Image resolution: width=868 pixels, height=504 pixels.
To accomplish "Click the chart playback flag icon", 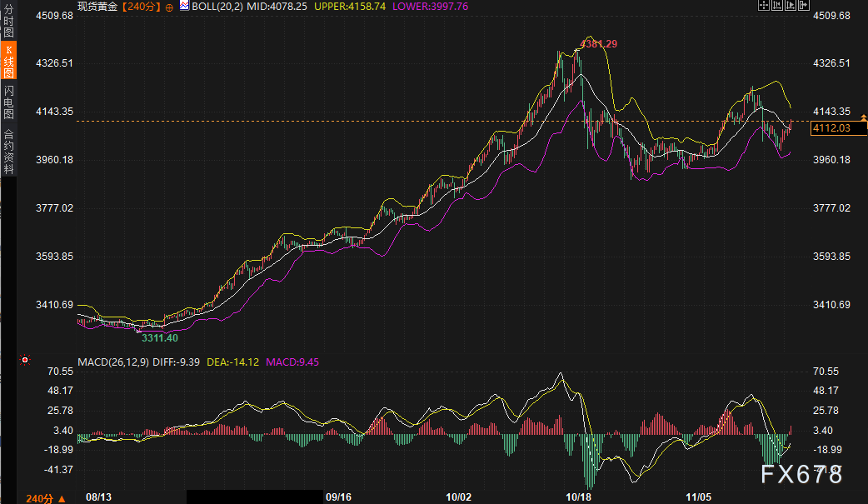I will point(790,5).
